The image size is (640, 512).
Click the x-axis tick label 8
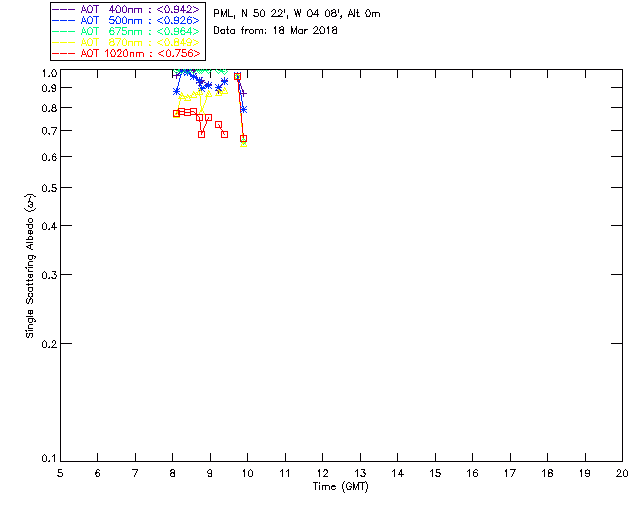tap(173, 473)
